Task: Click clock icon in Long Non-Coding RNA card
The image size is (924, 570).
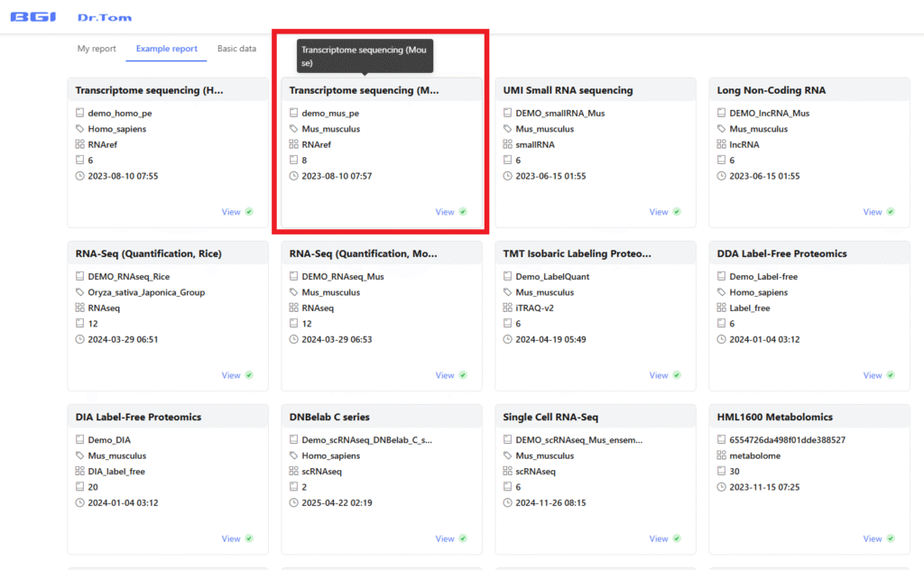Action: coord(721,176)
